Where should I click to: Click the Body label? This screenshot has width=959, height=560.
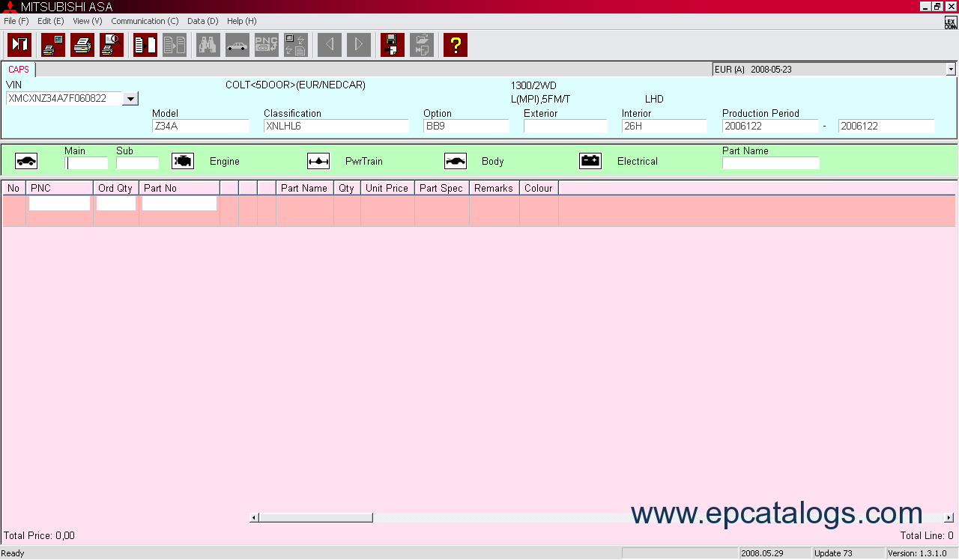coord(493,161)
